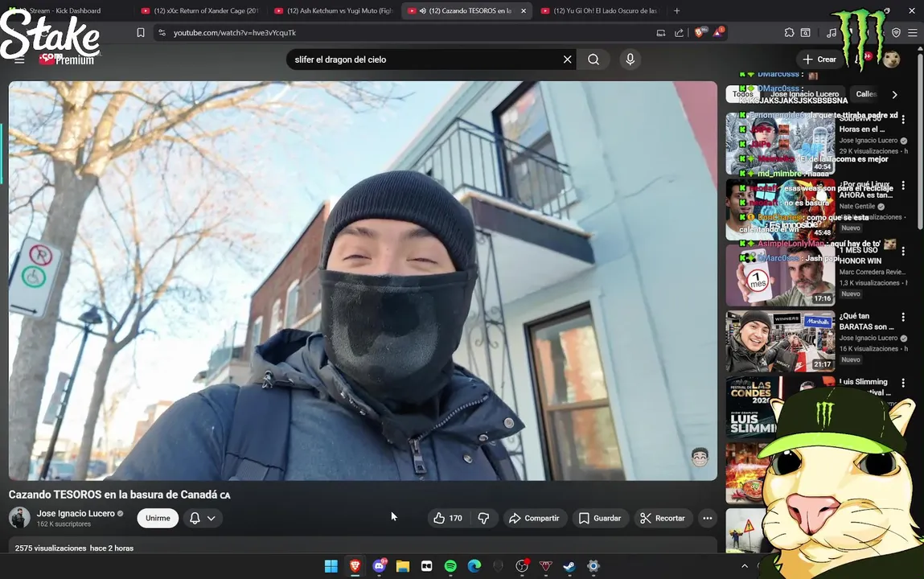Click '2575 visualizaciones hace 2 horas' description text

(74, 548)
